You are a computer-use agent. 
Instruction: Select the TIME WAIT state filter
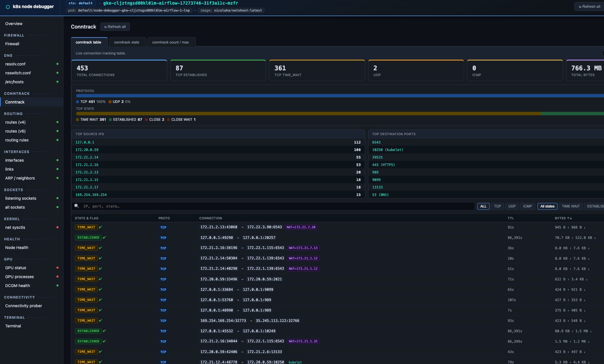pos(571,206)
